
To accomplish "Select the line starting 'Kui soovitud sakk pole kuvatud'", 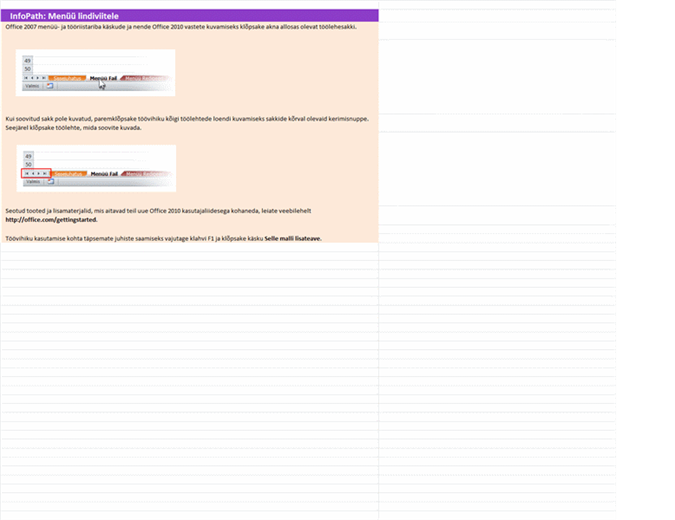I will point(187,119).
